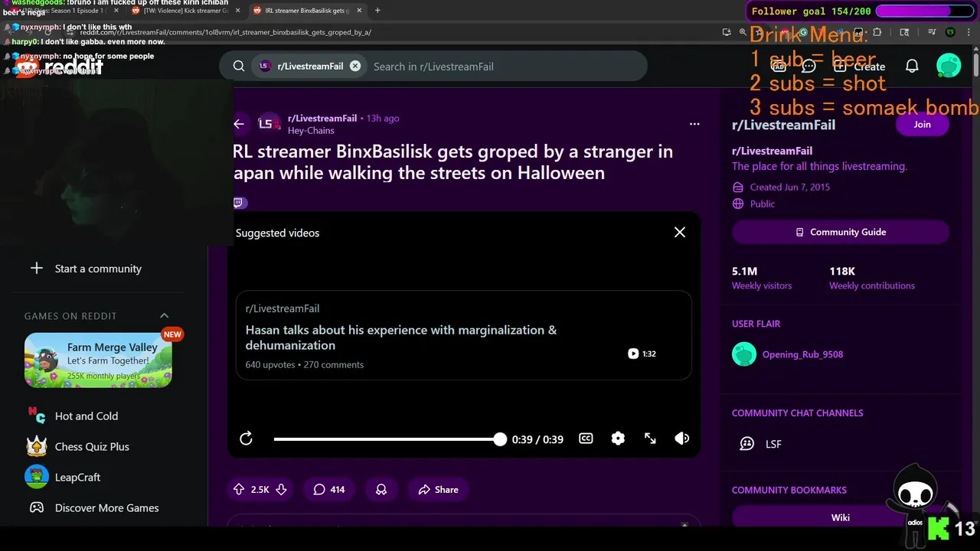Viewport: 980px width, 551px height.
Task: Open the tab search icon
Action: [x=904, y=32]
